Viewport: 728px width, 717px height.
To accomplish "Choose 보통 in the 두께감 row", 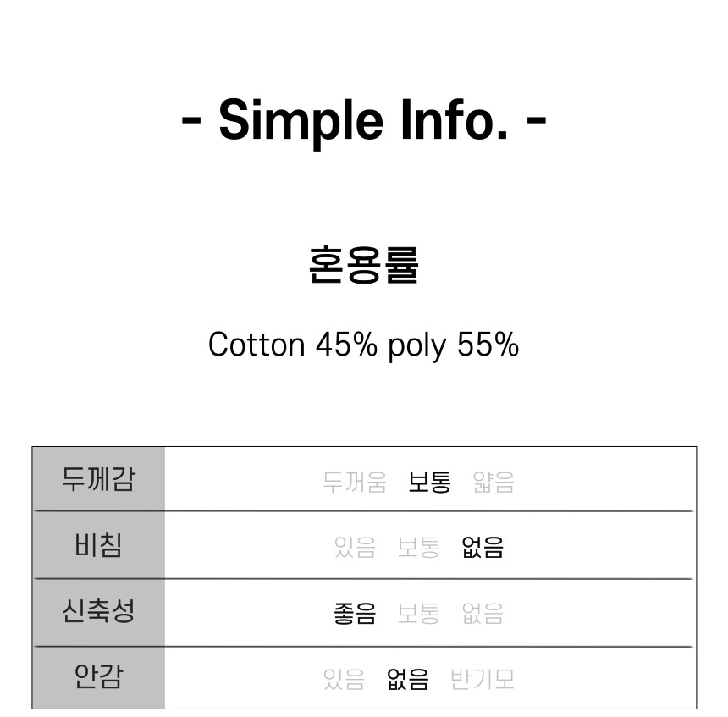I will pos(429,482).
